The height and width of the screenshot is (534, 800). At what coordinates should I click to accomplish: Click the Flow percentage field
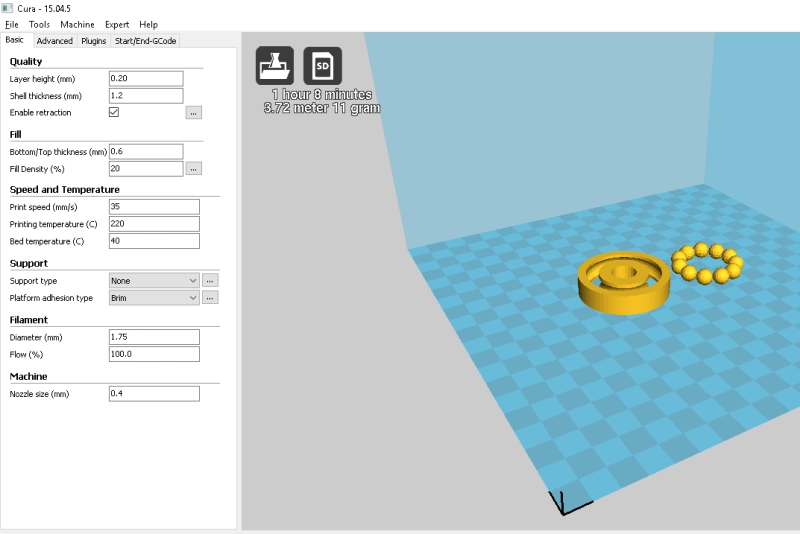[x=154, y=354]
